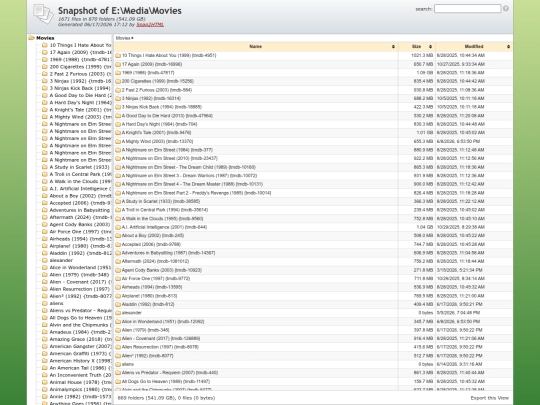Click the Movies root folder icon in tree
The width and height of the screenshot is (540, 405).
(32, 38)
